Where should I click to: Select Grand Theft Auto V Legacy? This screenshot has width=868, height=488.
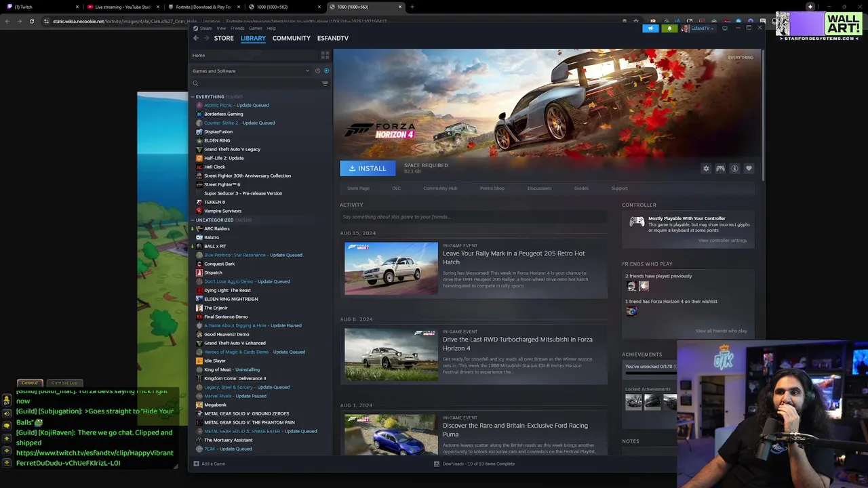point(232,149)
